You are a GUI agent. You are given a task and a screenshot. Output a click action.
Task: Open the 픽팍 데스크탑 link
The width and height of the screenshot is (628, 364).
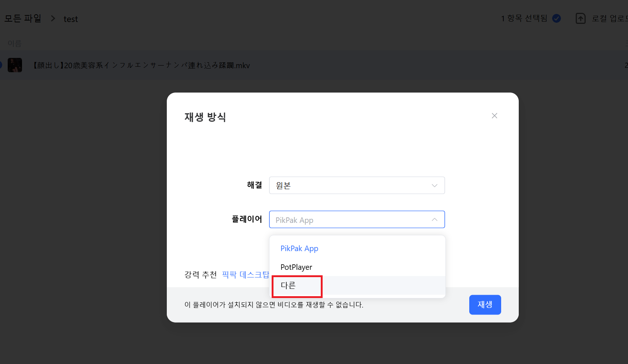click(x=245, y=275)
